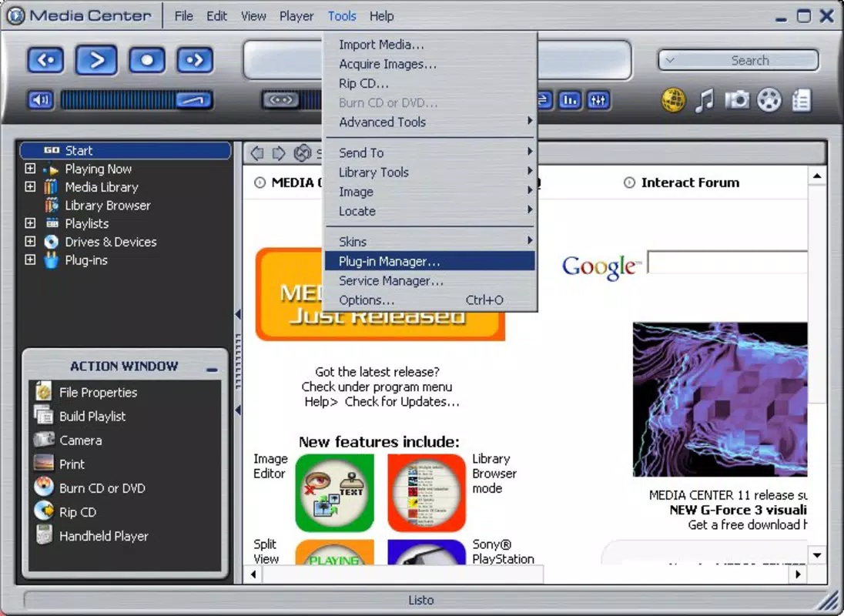Skip to next track button
Viewport: 844px width, 616px height.
[194, 60]
